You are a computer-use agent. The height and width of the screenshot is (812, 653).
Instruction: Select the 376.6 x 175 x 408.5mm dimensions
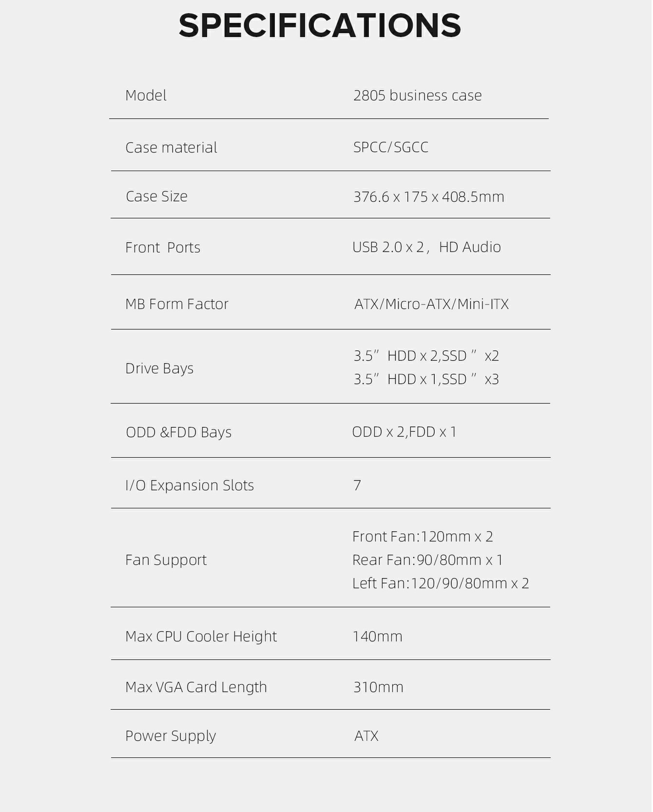click(428, 197)
